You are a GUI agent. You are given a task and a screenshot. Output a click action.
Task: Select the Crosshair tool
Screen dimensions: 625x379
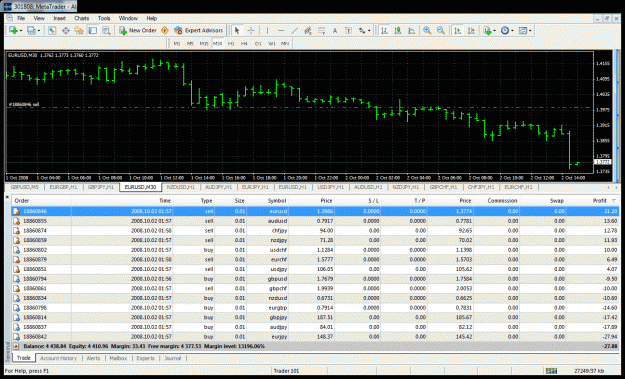[x=251, y=30]
